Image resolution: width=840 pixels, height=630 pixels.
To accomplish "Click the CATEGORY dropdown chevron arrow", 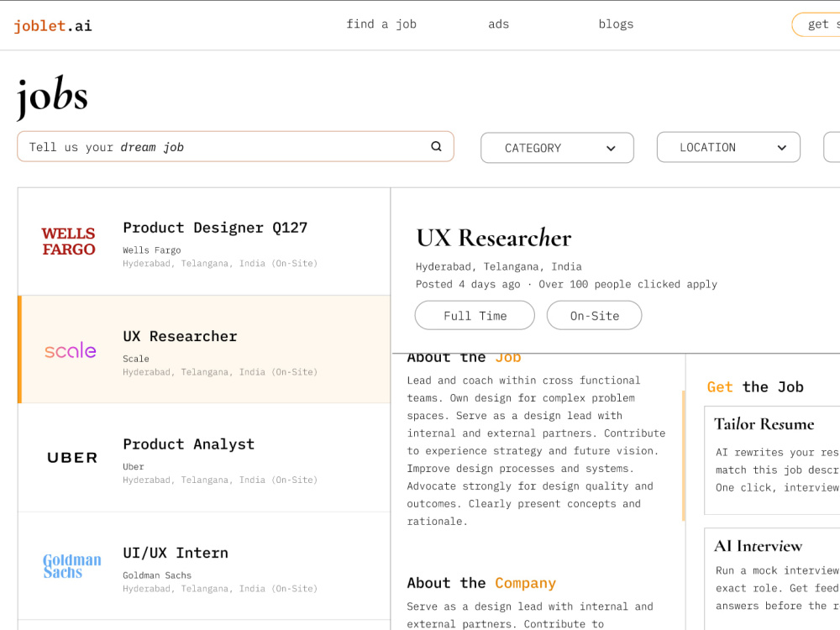I will click(x=611, y=149).
